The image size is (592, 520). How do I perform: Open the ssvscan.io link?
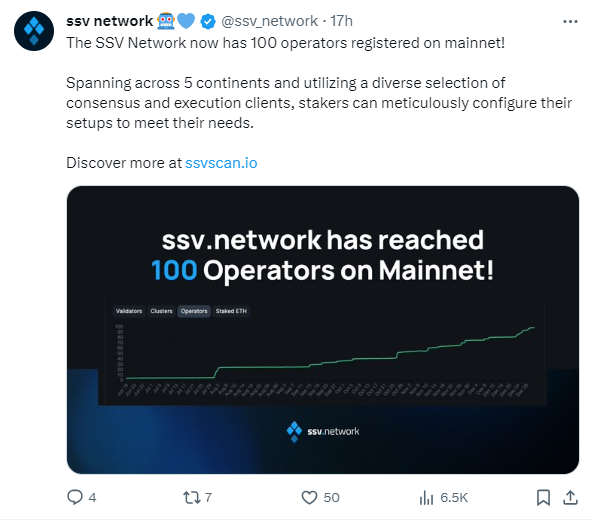[x=221, y=163]
